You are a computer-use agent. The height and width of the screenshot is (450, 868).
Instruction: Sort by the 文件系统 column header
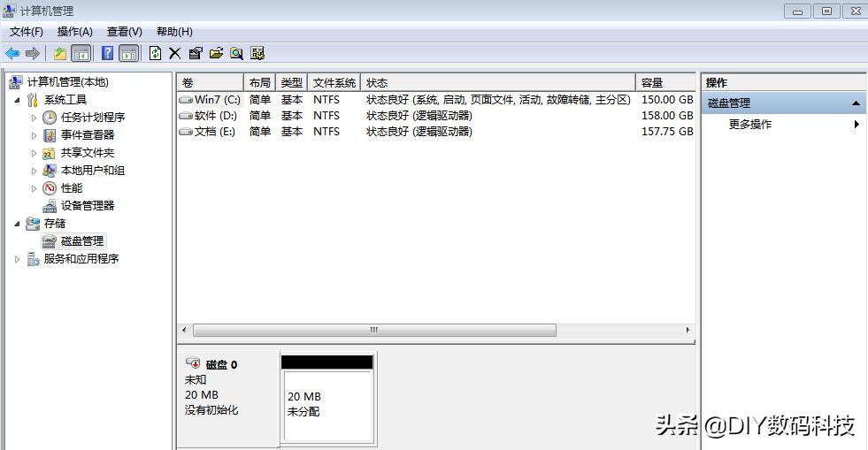(334, 82)
